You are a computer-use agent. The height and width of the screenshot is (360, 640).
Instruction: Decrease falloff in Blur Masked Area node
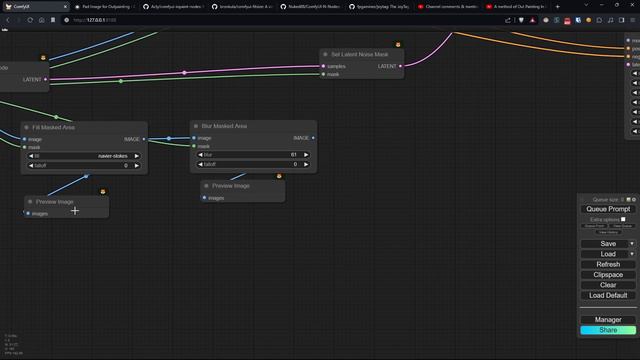(200, 164)
